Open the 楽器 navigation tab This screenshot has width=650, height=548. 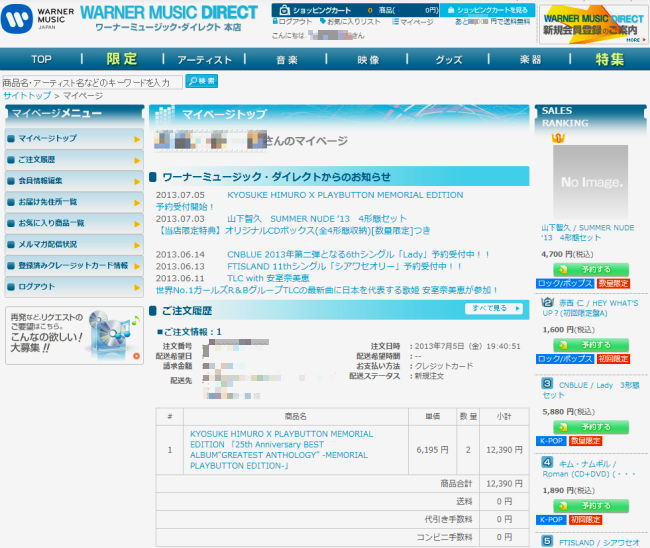(530, 60)
